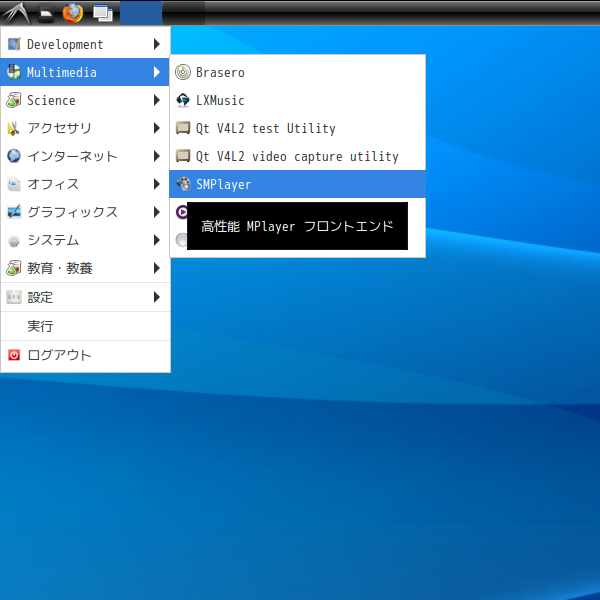Screen dimensions: 600x600
Task: Expand the システム submenu arrow
Action: pyautogui.click(x=157, y=240)
